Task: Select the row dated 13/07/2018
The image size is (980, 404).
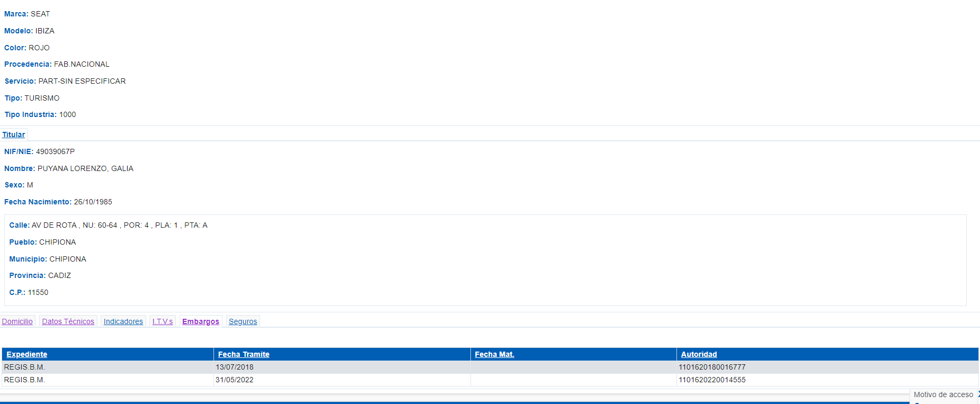Action: 235,367
